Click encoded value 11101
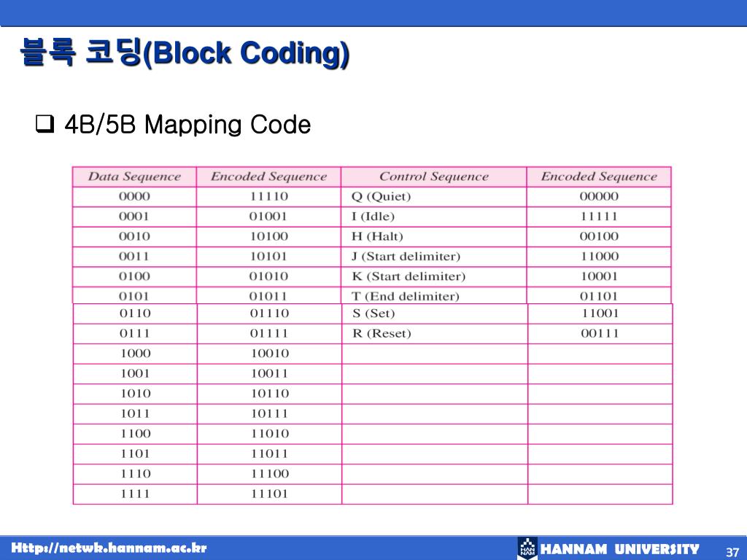Image resolution: width=747 pixels, height=560 pixels. point(270,494)
